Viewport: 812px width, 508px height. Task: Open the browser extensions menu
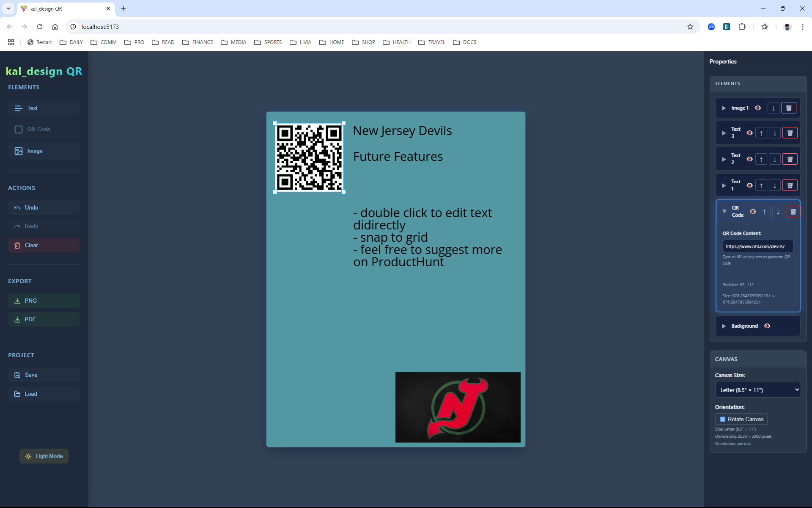[x=742, y=27]
